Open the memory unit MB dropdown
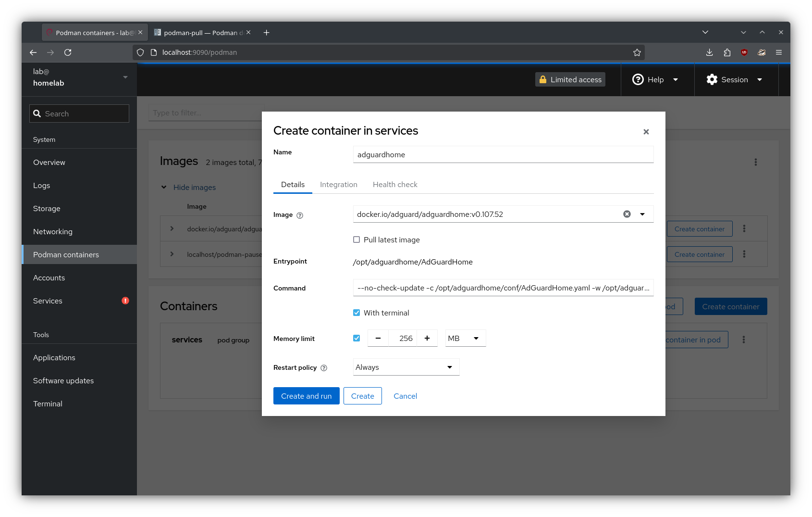The height and width of the screenshot is (517, 812). 465,338
